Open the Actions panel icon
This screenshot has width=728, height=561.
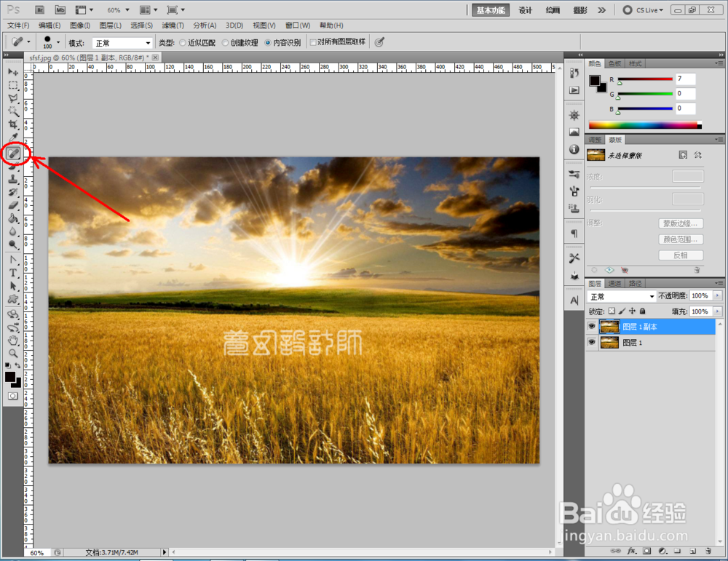coord(574,90)
